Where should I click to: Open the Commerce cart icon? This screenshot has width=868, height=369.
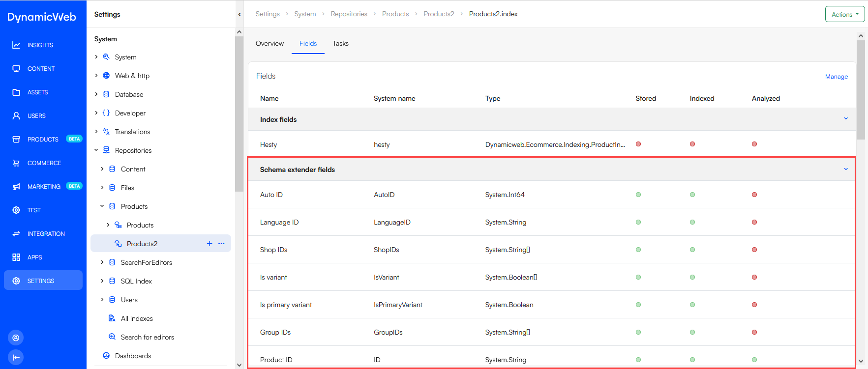coord(16,163)
